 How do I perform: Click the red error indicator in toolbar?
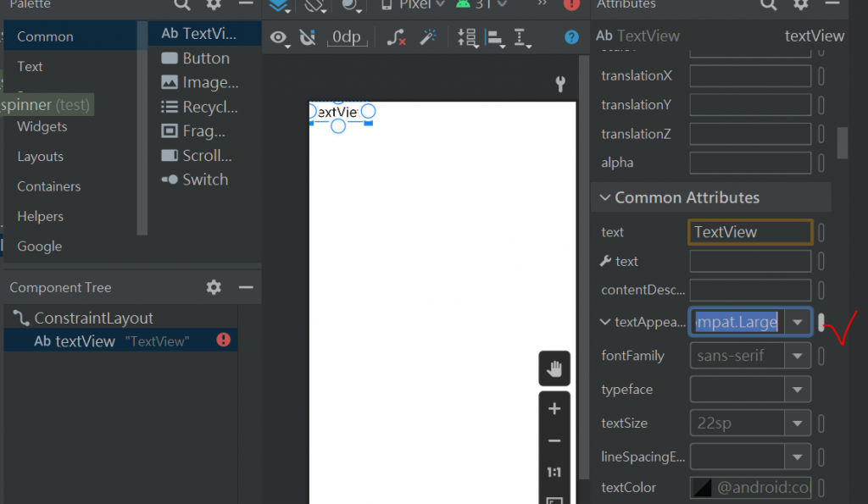pyautogui.click(x=571, y=5)
